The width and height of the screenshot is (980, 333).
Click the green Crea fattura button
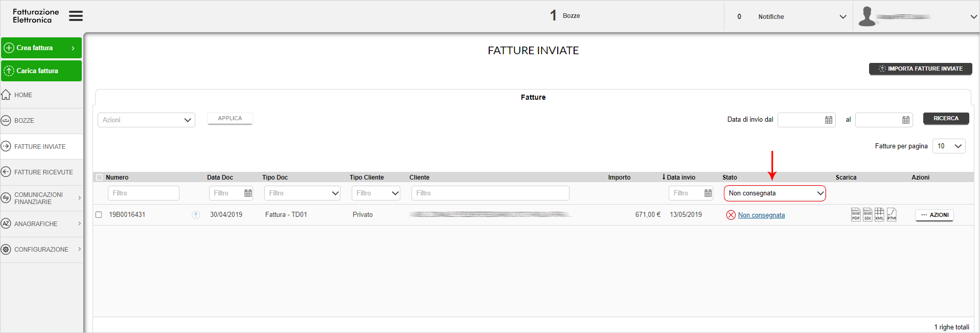(41, 48)
